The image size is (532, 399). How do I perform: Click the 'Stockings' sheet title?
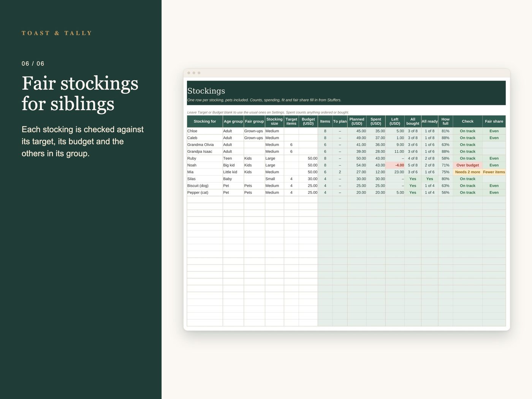(206, 91)
